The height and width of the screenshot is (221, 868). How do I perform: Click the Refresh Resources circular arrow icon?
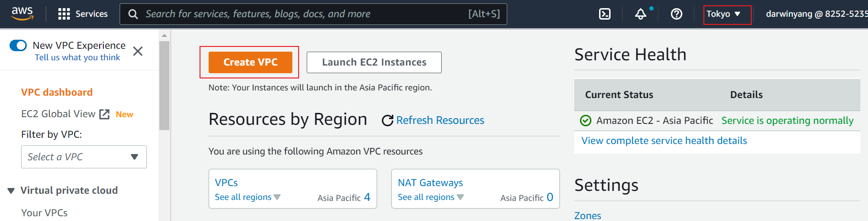click(387, 121)
